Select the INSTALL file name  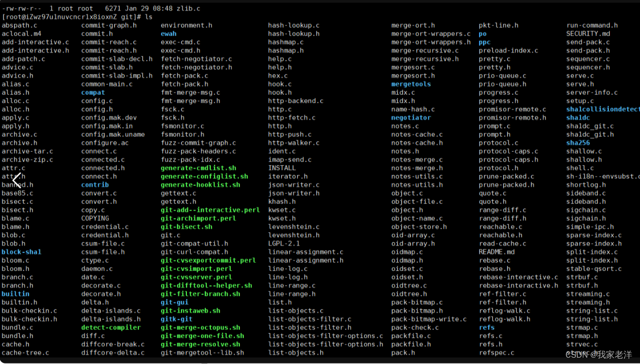282,168
